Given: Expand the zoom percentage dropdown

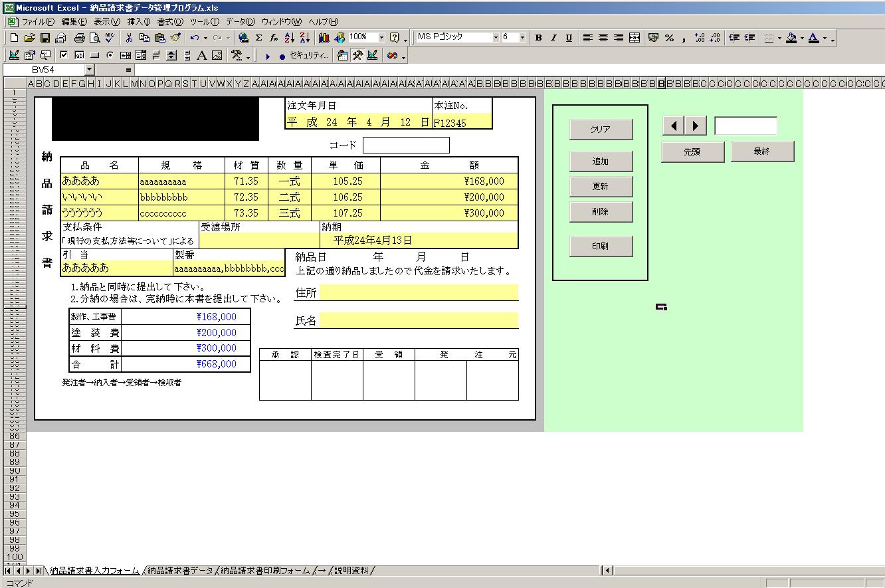Looking at the screenshot, I should [x=381, y=38].
